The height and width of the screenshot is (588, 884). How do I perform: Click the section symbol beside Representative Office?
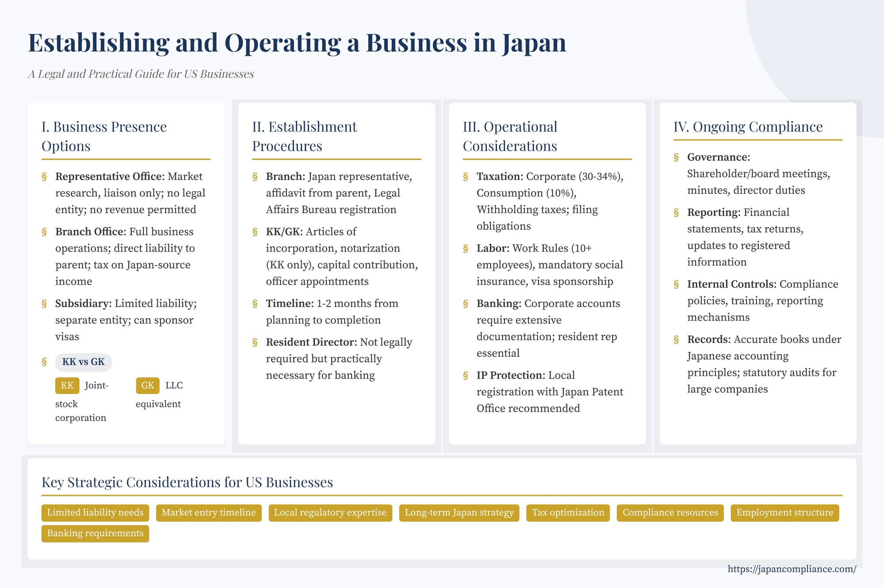(x=44, y=177)
